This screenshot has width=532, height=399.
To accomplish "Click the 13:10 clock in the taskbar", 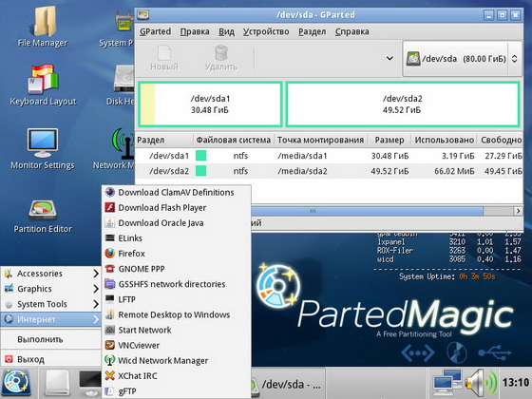I will [x=516, y=383].
